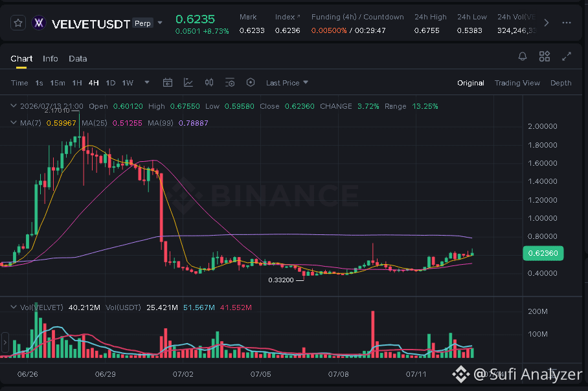Select the Time interval option
588x391 pixels.
19,83
